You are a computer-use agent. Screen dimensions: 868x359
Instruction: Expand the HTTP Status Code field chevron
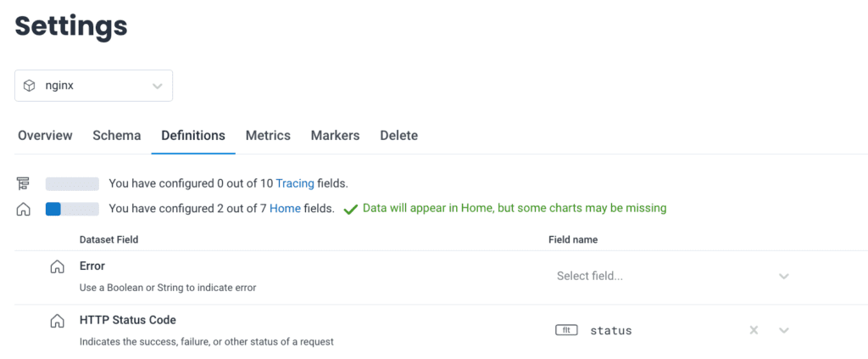(x=784, y=330)
